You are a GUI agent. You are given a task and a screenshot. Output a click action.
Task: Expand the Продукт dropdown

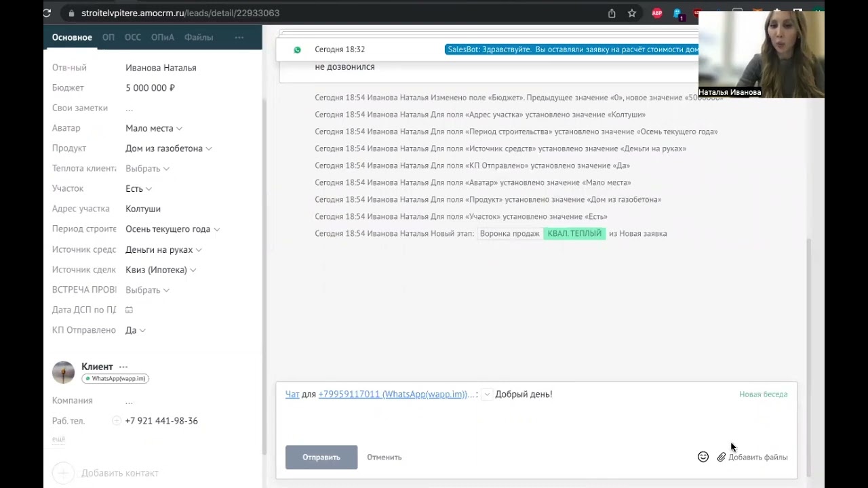168,148
